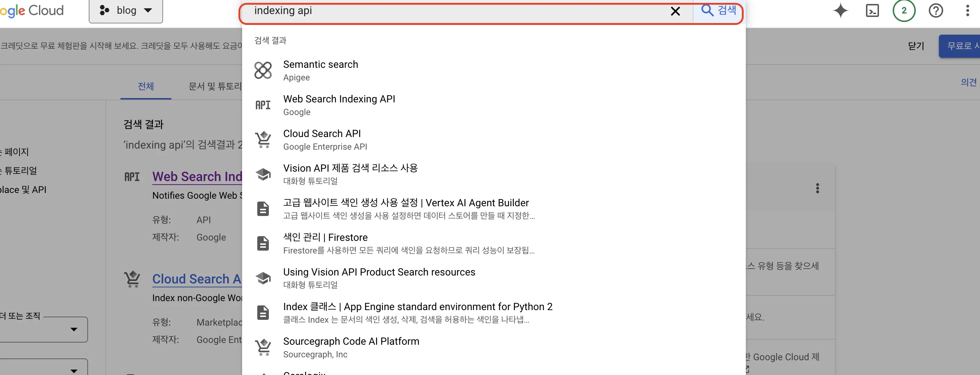Open Using Vision API Product Search resources
980x375 pixels.
pos(493,278)
